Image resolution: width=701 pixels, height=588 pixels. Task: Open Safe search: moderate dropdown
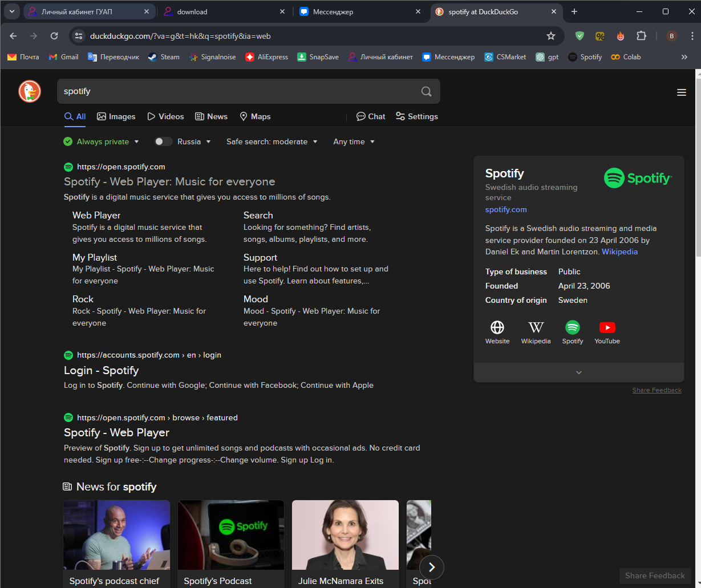click(x=272, y=141)
